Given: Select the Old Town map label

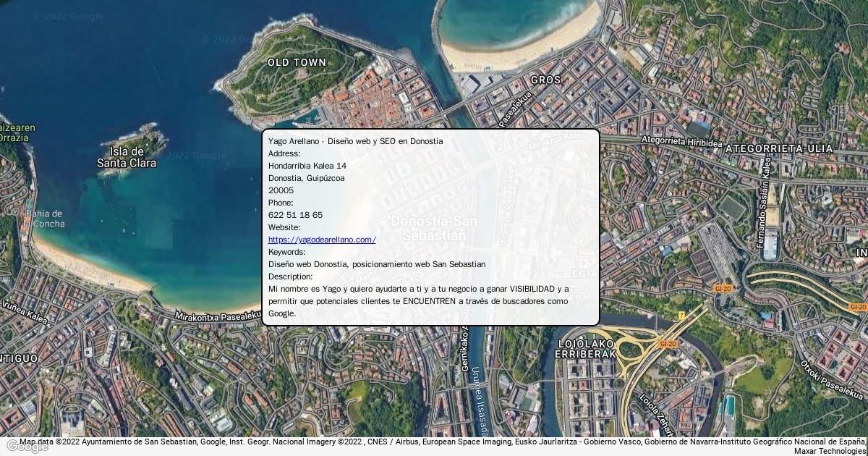Looking at the screenshot, I should click(297, 63).
